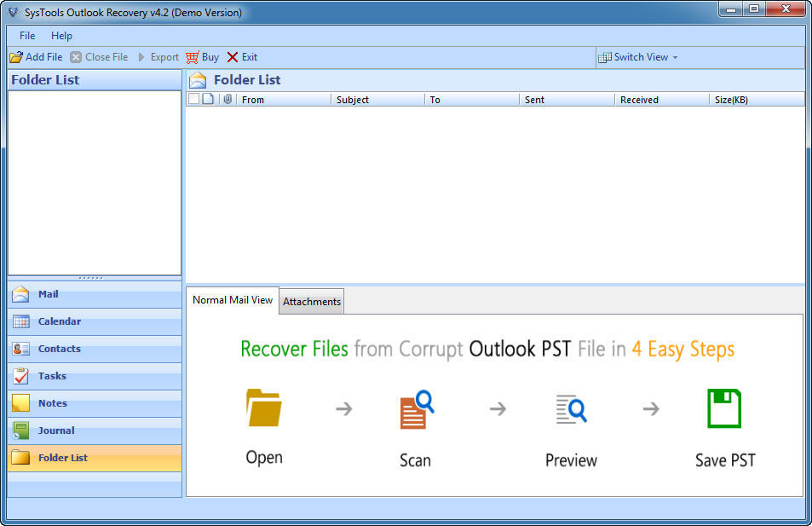This screenshot has width=812, height=526.
Task: Maximize the SysTools window
Action: click(755, 9)
